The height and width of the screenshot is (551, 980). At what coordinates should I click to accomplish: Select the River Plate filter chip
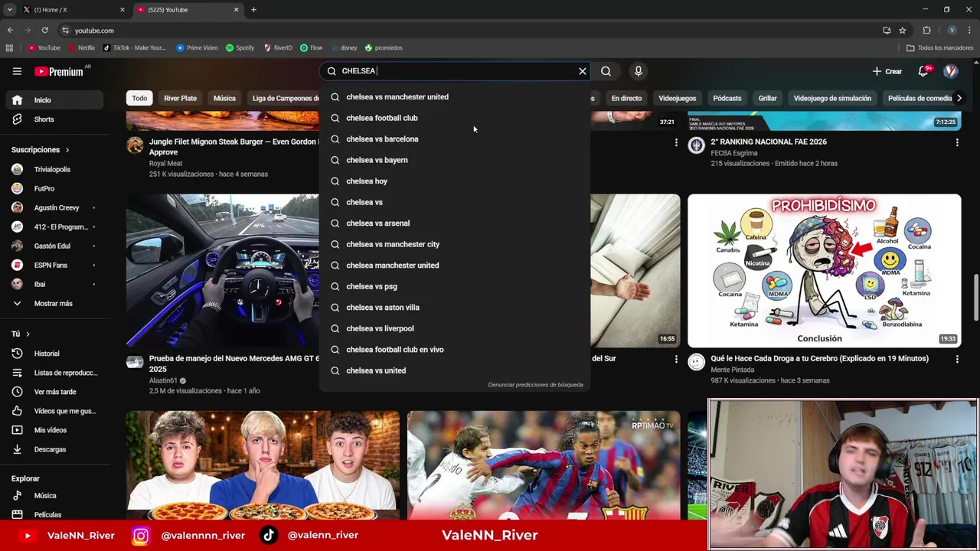pos(180,98)
